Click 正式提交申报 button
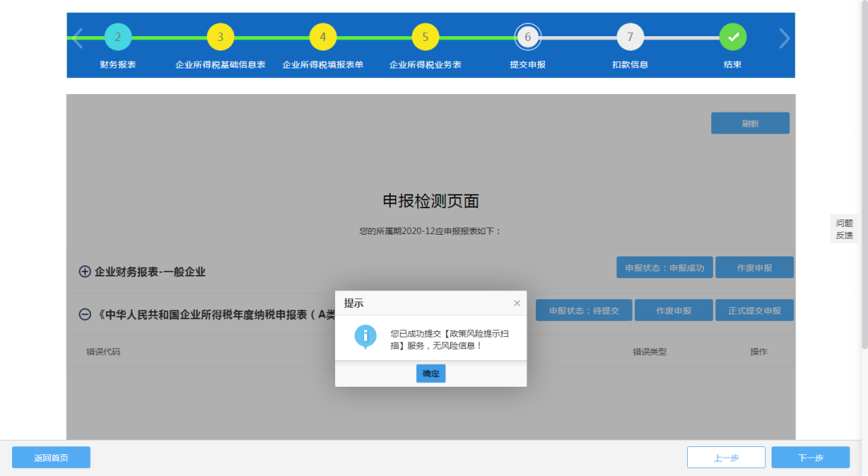 (x=755, y=310)
